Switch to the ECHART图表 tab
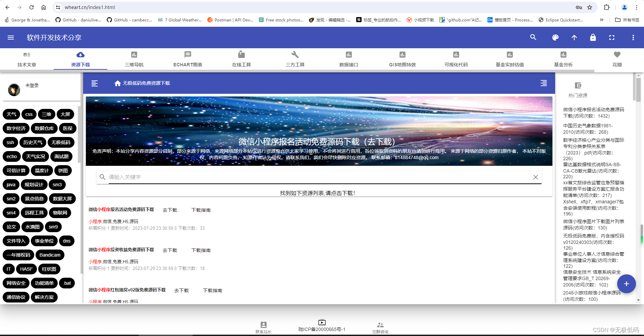 tap(188, 59)
